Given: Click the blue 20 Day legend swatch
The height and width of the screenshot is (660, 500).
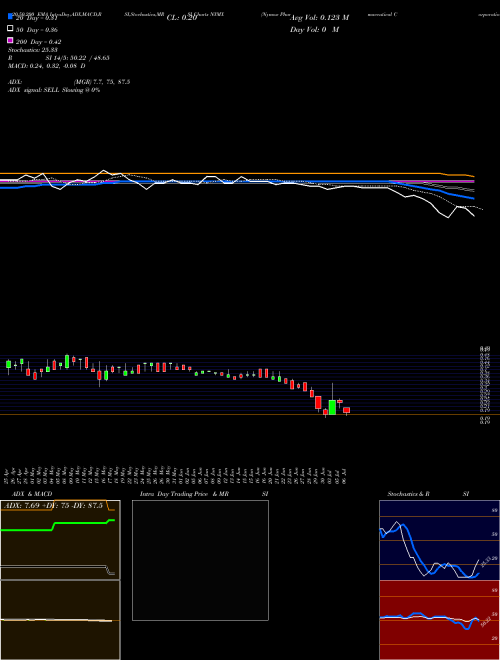Looking at the screenshot, I should (x=10, y=16).
